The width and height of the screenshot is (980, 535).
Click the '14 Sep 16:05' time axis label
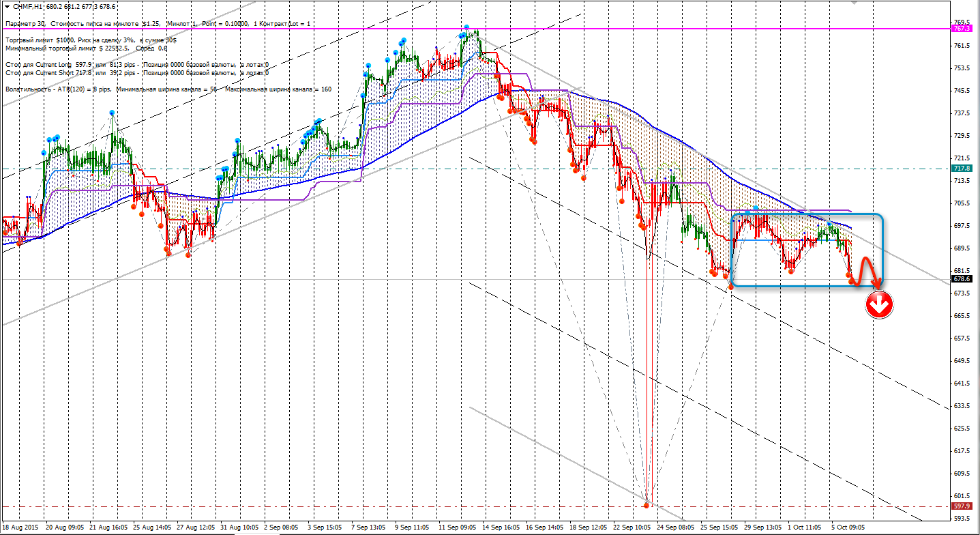502,527
